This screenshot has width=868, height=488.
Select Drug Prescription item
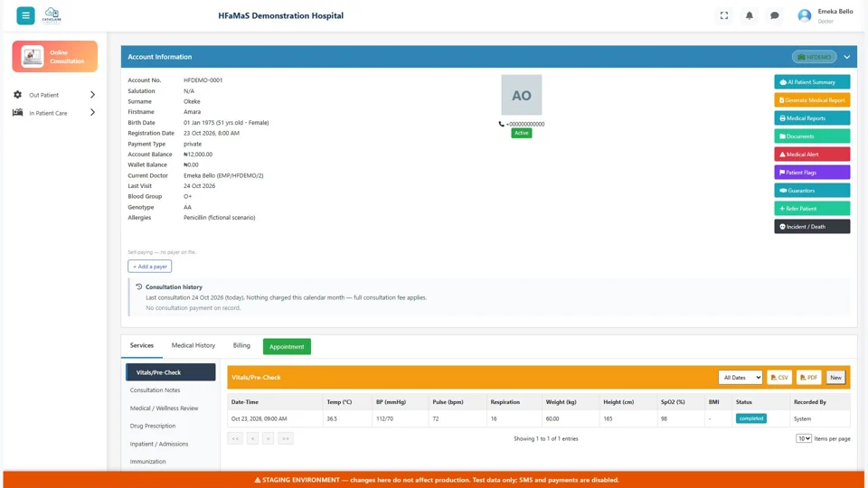click(153, 426)
